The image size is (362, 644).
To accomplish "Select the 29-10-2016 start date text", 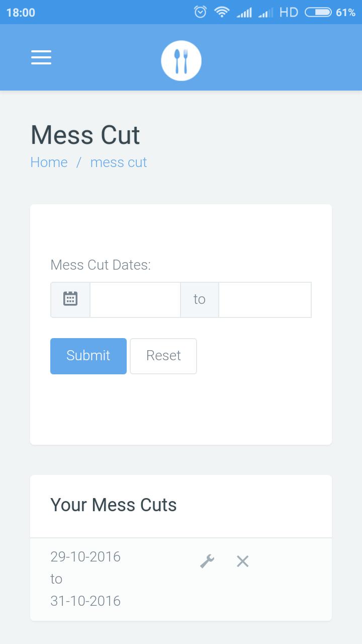I will [x=85, y=556].
